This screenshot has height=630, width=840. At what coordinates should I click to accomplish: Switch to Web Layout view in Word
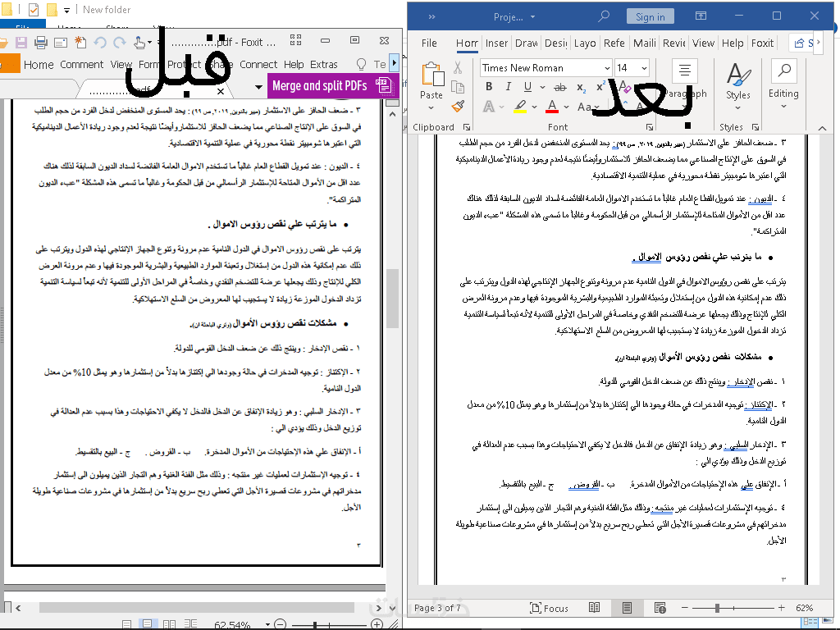tap(660, 608)
